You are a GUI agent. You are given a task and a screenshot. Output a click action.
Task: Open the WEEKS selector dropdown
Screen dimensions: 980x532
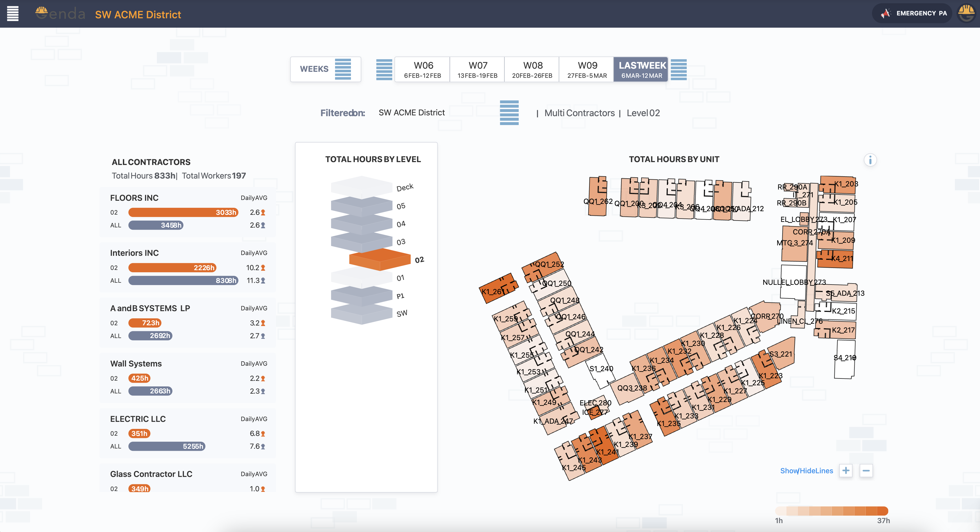click(x=325, y=69)
